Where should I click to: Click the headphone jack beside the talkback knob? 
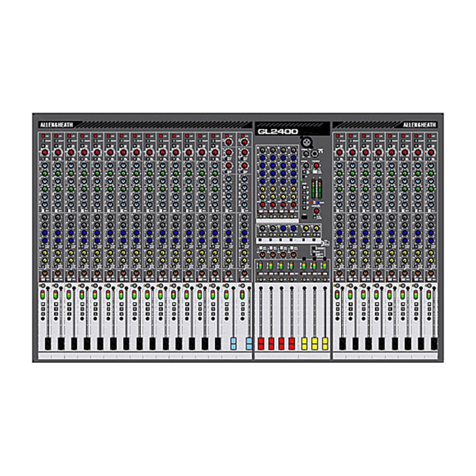[315, 153]
